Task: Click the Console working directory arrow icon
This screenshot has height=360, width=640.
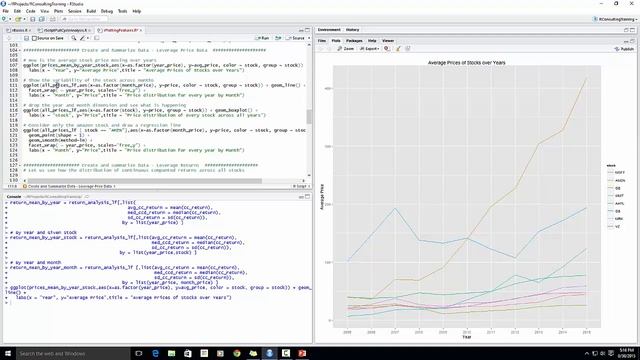Action: 87,197
